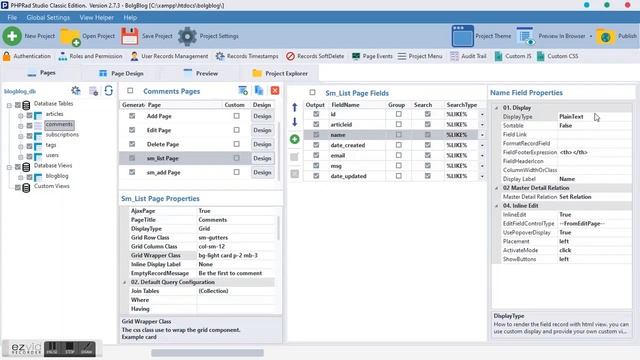Collapse 01. Display property group
Screen dimensions: 640x360
[x=497, y=108]
